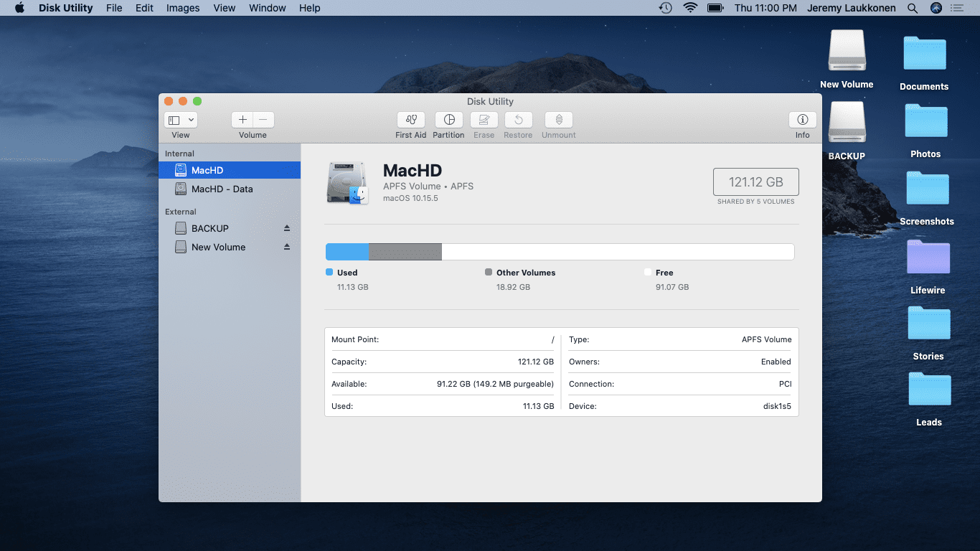
Task: Open Time Machine menu bar icon
Action: tap(666, 8)
